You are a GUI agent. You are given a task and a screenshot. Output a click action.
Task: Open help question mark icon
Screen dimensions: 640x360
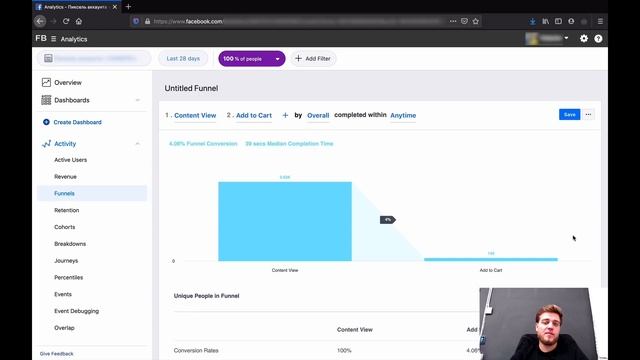click(x=598, y=38)
